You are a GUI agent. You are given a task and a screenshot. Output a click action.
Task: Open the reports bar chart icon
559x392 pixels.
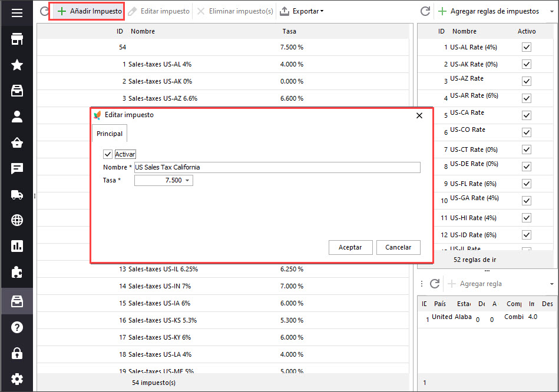coord(16,246)
